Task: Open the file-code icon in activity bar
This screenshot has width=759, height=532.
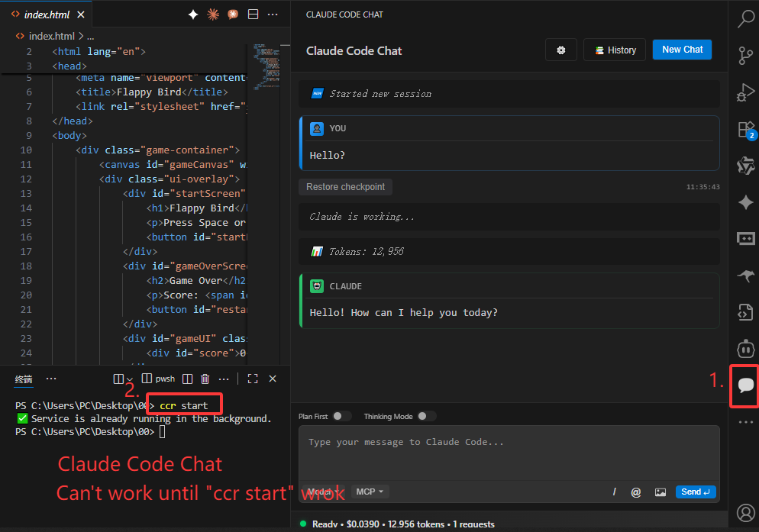Action: [x=746, y=312]
